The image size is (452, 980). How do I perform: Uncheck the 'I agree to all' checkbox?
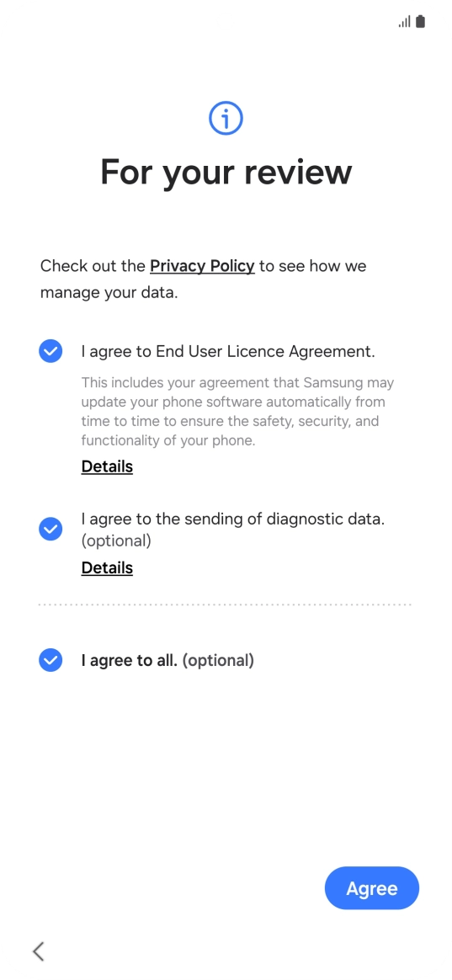(x=51, y=660)
